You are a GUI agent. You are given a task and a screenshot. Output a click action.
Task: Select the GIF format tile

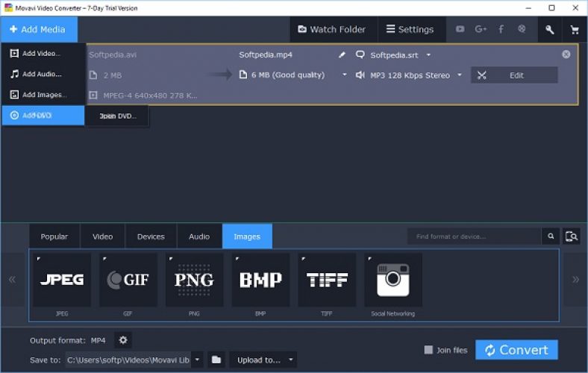(128, 280)
